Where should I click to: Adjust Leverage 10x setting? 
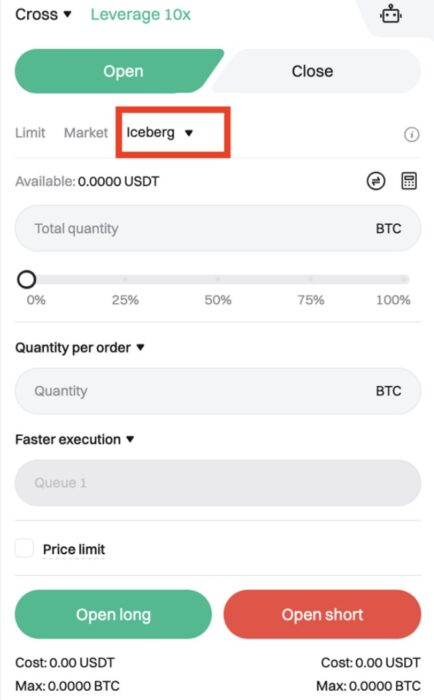click(141, 14)
